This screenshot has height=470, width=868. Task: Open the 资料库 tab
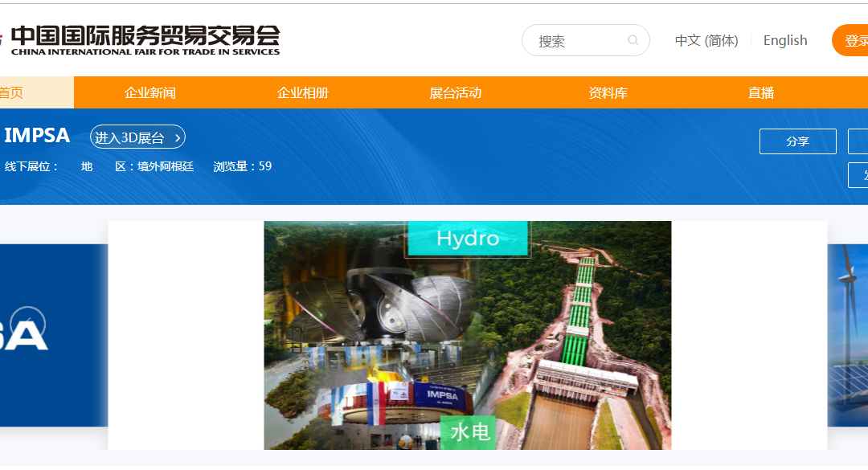click(608, 92)
